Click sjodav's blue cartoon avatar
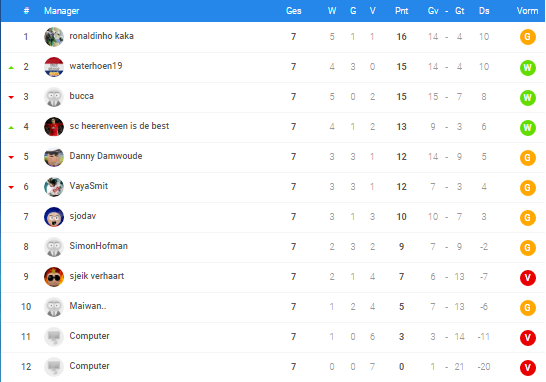The height and width of the screenshot is (382, 546). 54,217
